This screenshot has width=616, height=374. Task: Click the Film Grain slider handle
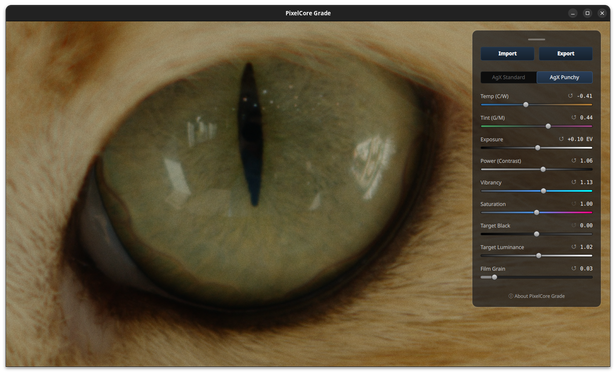pos(494,277)
